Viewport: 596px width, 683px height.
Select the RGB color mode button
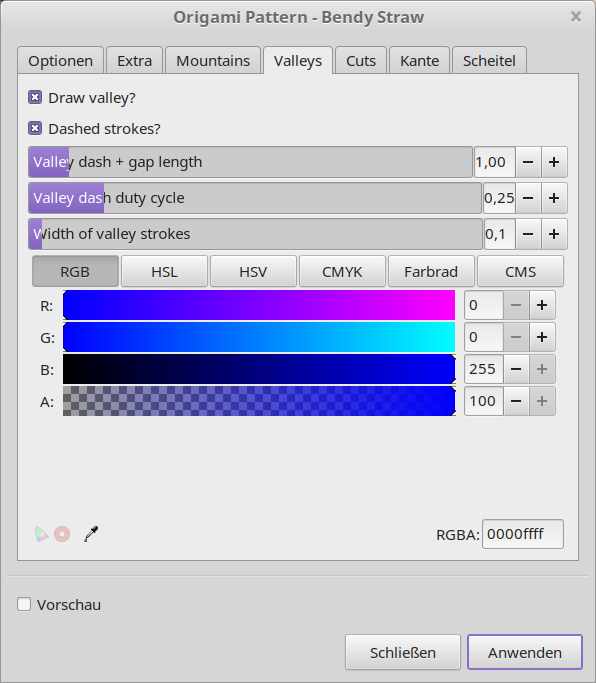pyautogui.click(x=75, y=271)
